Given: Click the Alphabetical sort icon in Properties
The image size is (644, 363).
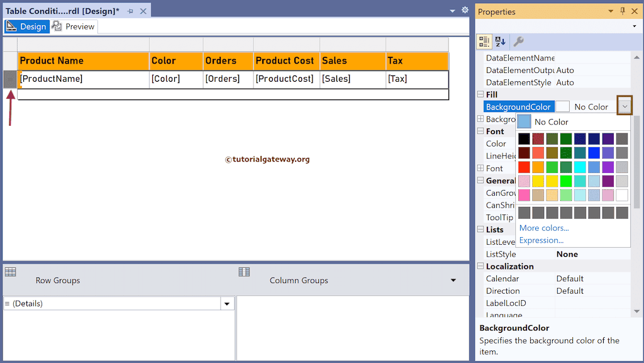Looking at the screenshot, I should [x=500, y=42].
